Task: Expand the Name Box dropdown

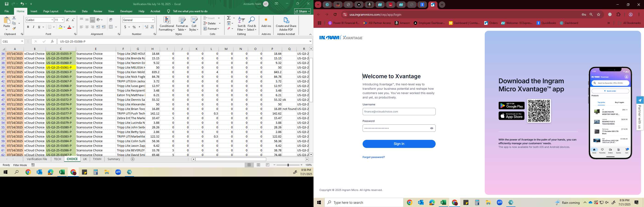Action: click(x=22, y=41)
